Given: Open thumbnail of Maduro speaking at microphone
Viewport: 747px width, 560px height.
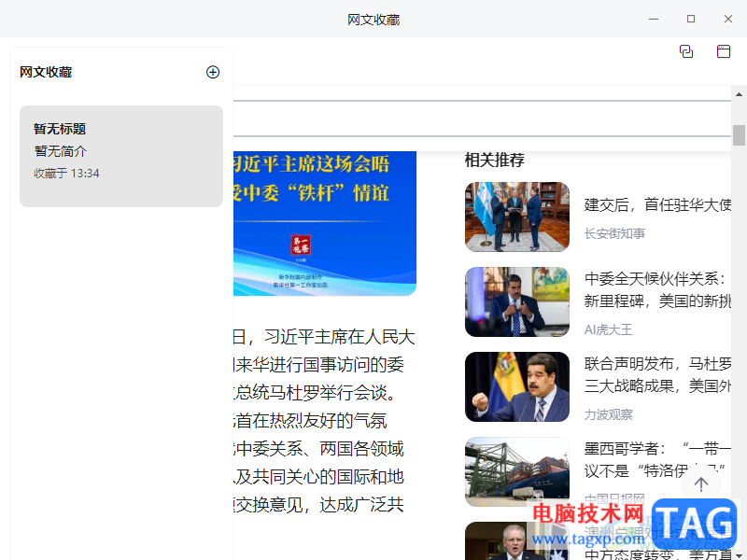Looking at the screenshot, I should pos(517,386).
